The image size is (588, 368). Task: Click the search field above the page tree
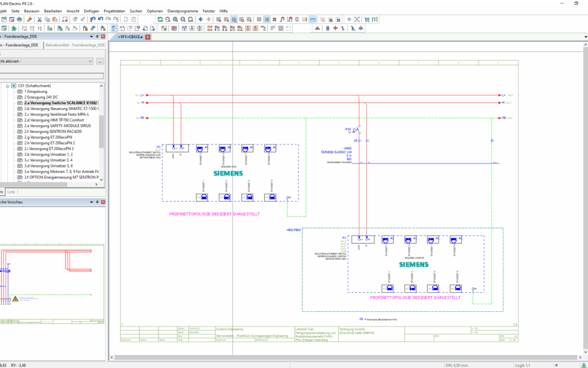pos(52,76)
